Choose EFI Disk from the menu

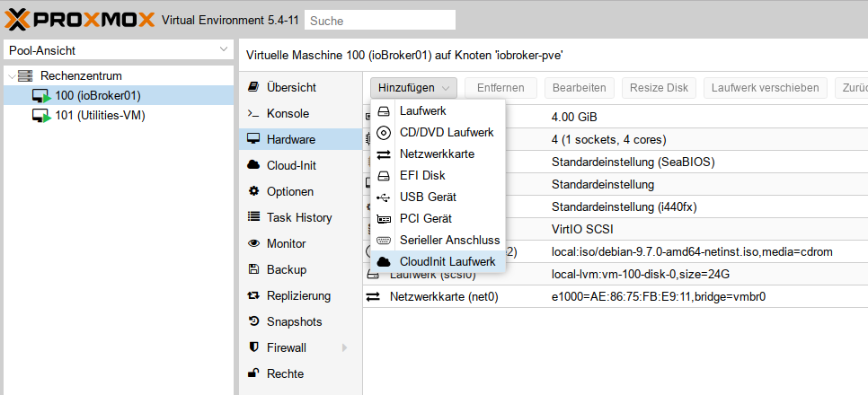[x=438, y=176]
